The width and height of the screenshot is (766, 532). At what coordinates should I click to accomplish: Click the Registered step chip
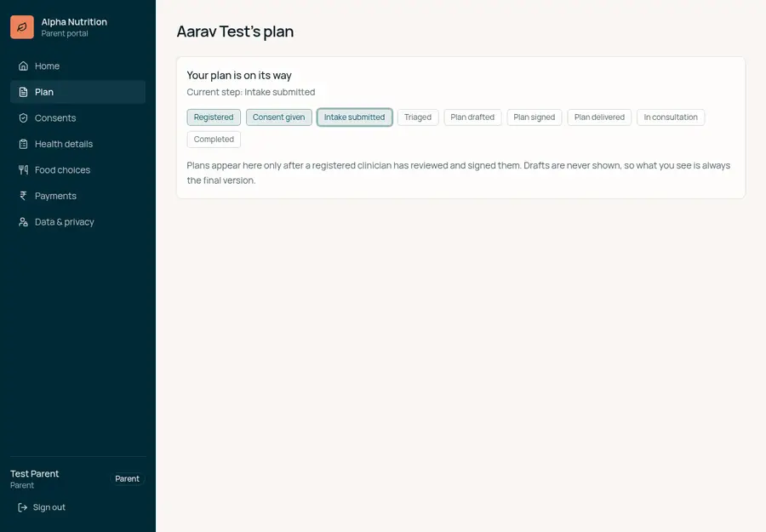click(214, 117)
